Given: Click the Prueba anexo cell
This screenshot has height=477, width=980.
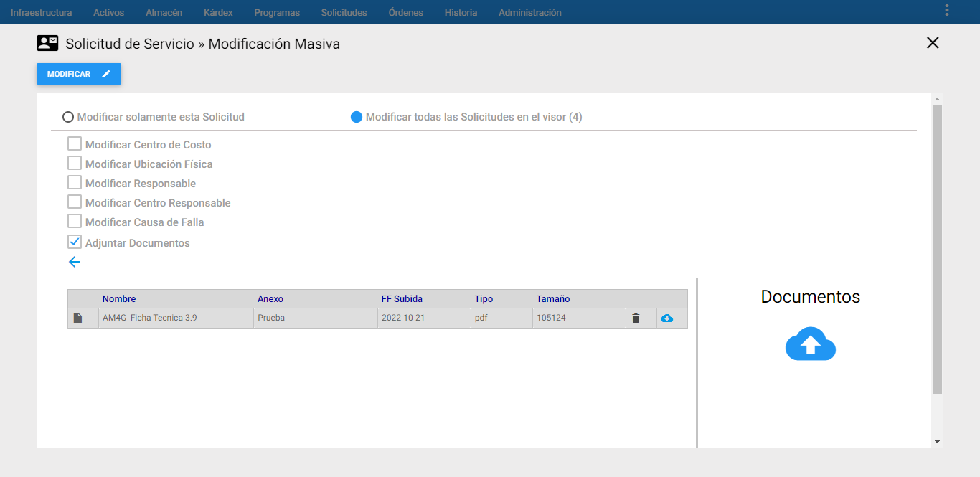Looking at the screenshot, I should (x=271, y=318).
